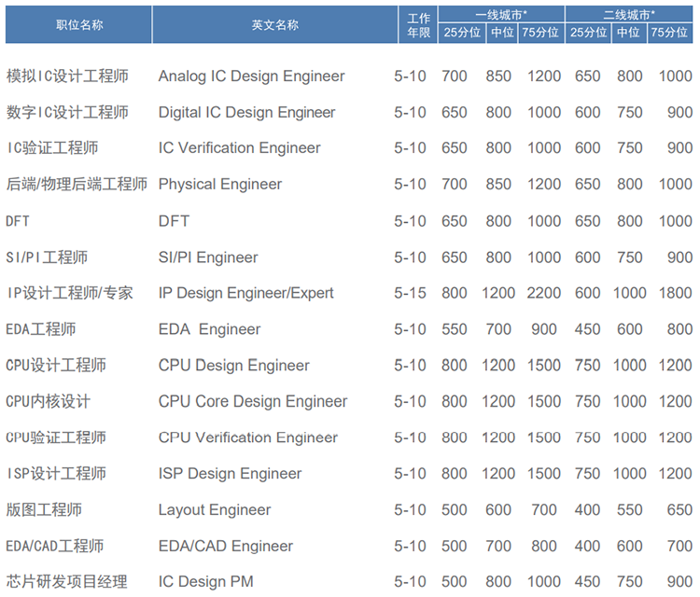Viewport: 700px width, 597px height.
Task: Click the 英文名称 column header
Action: coord(274,25)
